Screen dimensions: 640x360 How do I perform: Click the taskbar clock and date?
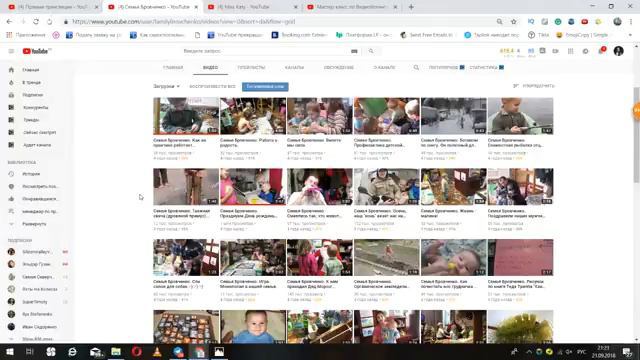coord(603,352)
